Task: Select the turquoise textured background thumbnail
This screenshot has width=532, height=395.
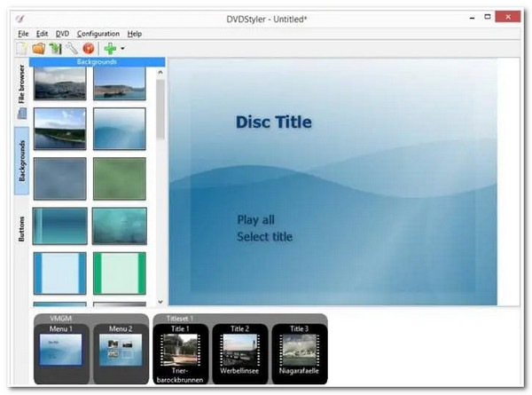Action: click(x=120, y=225)
